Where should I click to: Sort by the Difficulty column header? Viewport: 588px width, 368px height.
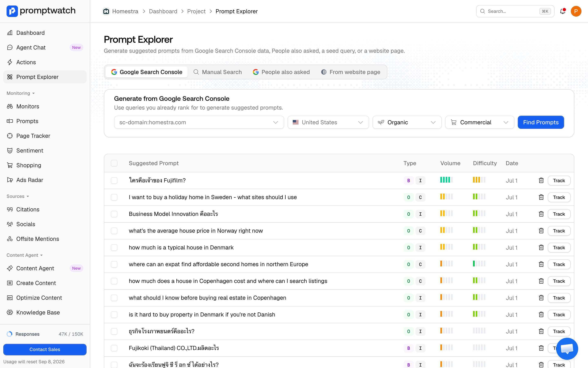tap(485, 163)
